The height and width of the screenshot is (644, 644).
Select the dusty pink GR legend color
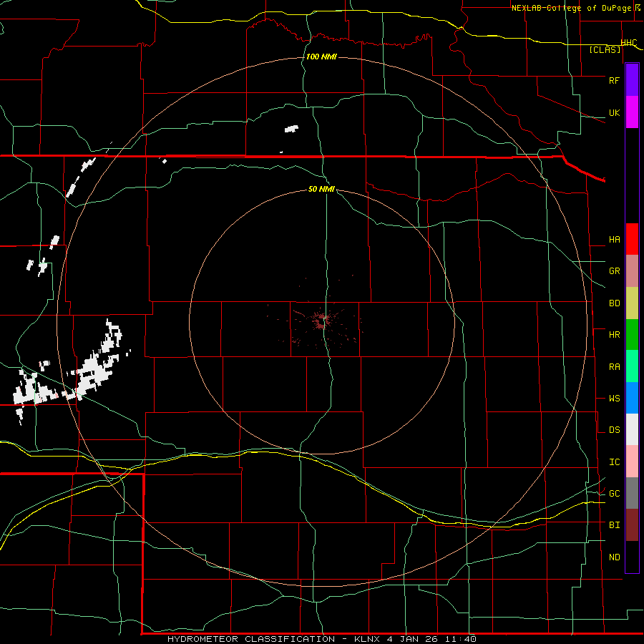pyautogui.click(x=632, y=271)
